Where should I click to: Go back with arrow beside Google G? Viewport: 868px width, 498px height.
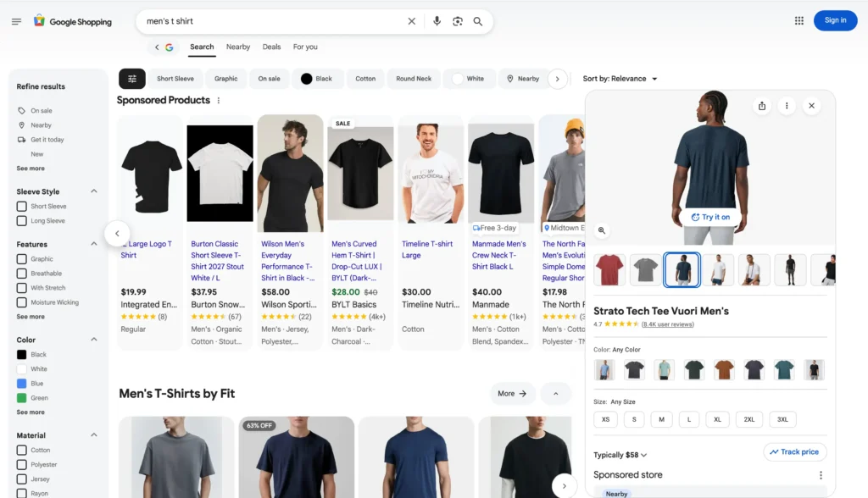tap(157, 47)
